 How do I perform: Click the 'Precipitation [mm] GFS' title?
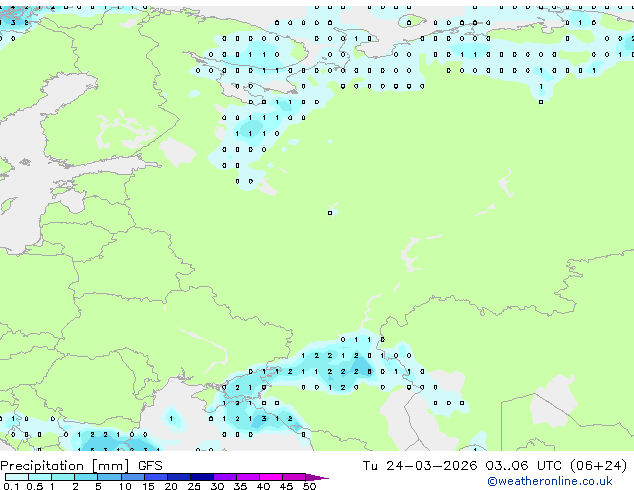click(x=81, y=466)
